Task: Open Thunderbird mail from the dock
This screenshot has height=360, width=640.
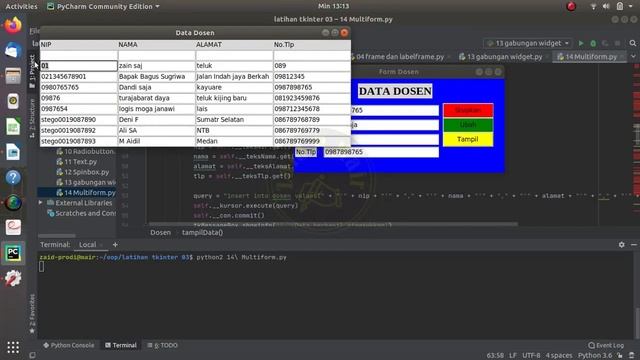Action: (x=13, y=51)
